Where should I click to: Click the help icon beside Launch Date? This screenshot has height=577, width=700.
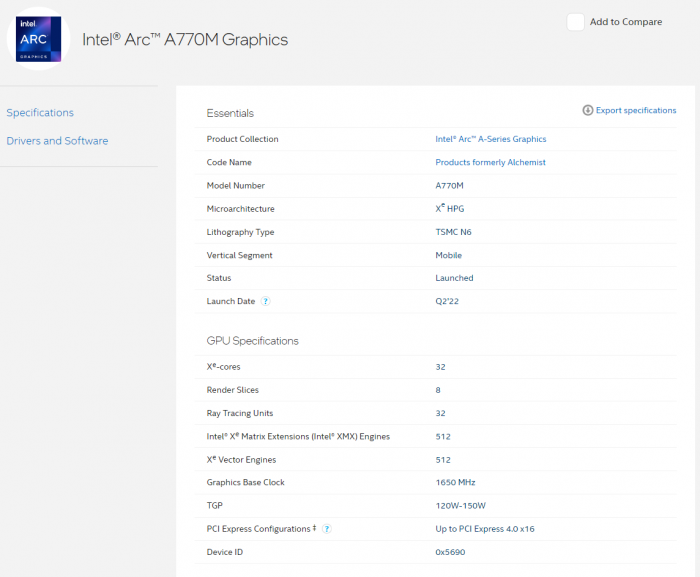click(266, 301)
